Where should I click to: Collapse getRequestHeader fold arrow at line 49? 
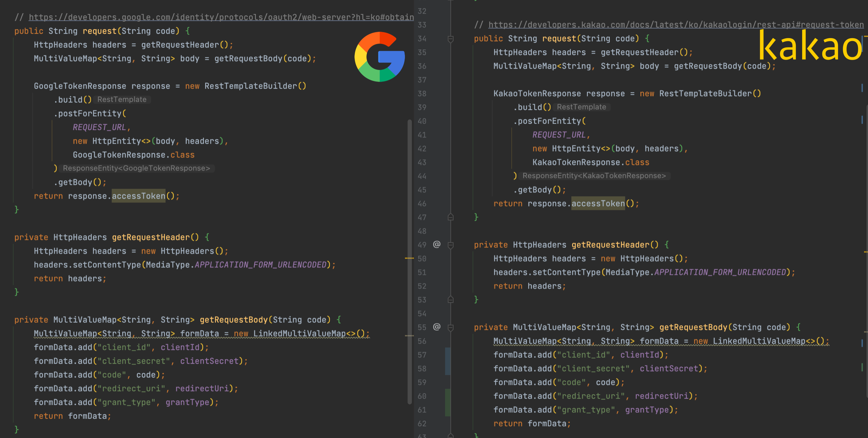[x=450, y=245]
